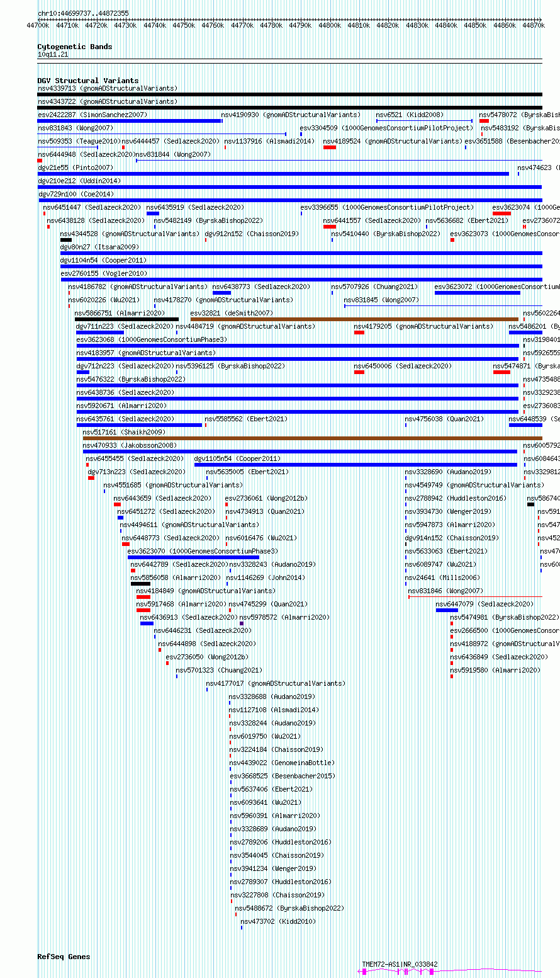
Task: Select variant label dgv729n100 (Coe2014)
Action: pos(76,194)
